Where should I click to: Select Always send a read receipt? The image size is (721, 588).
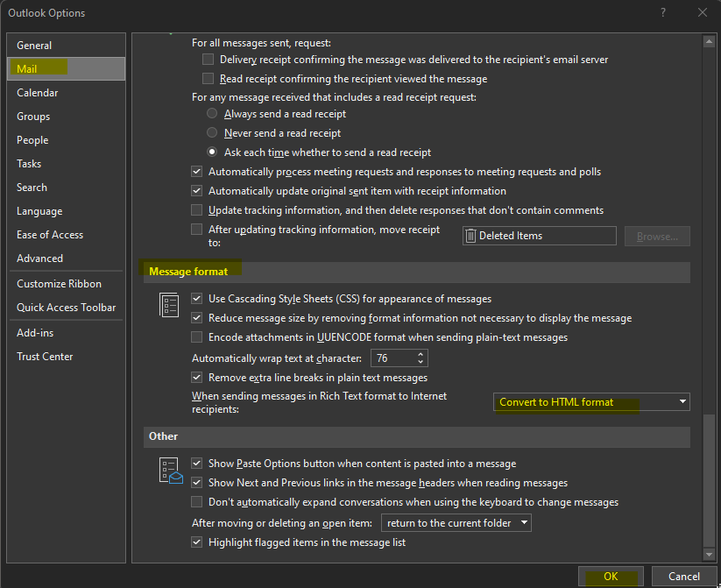pyautogui.click(x=211, y=113)
